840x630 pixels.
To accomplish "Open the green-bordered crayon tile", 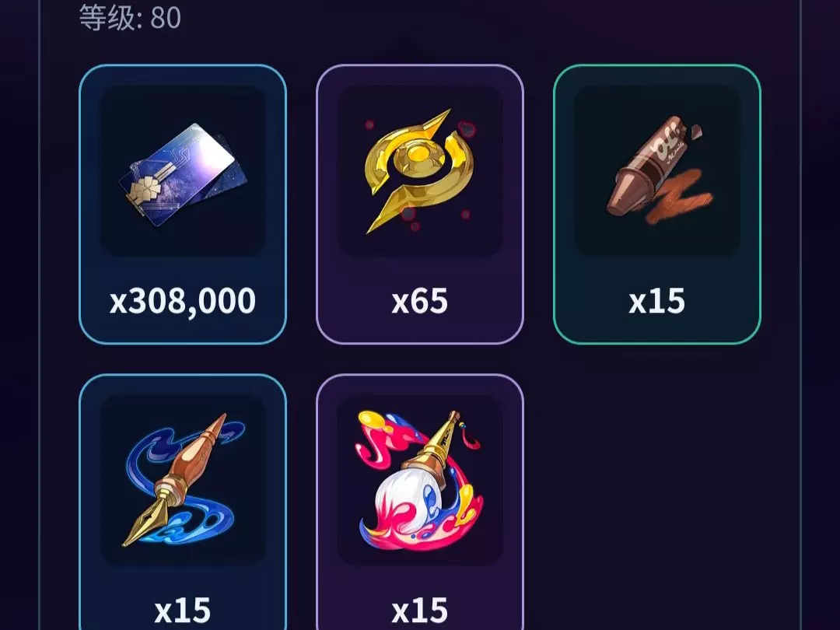I will [656, 204].
